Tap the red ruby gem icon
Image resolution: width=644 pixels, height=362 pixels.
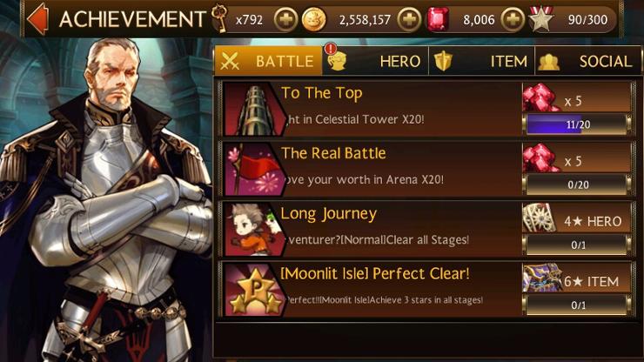point(438,19)
